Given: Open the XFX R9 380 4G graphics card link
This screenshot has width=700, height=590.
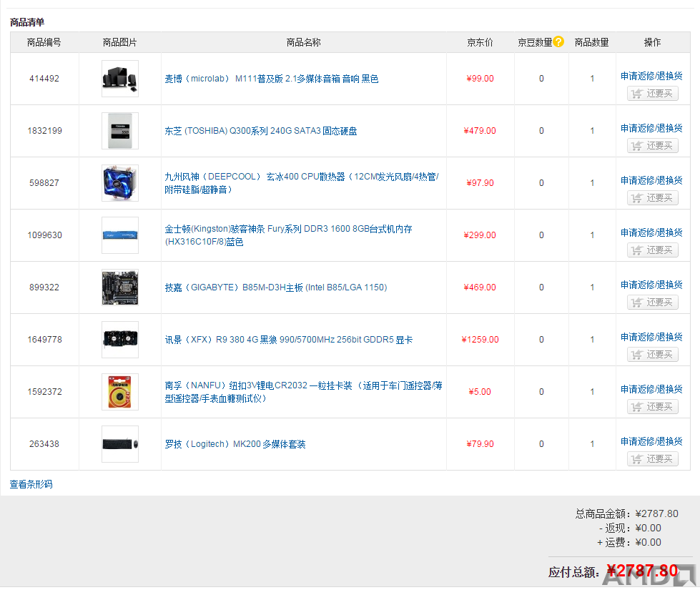Looking at the screenshot, I should pos(289,340).
